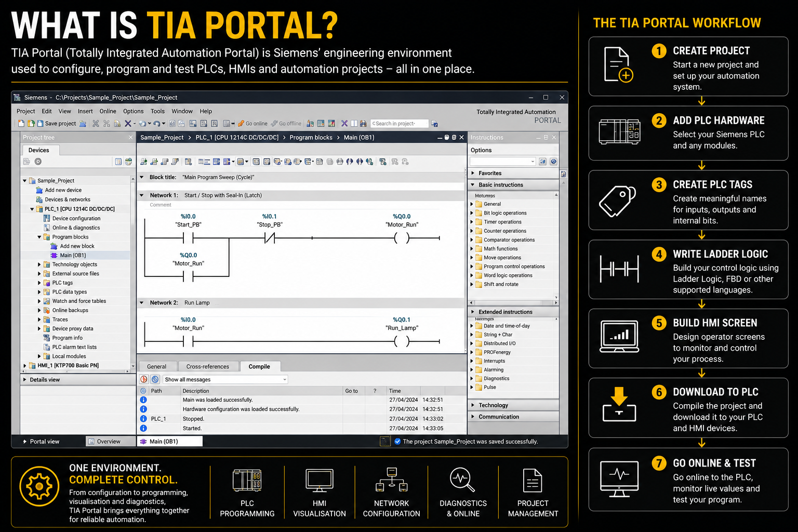This screenshot has width=798, height=532.
Task: Click the blue check mark in status bar
Action: (x=397, y=442)
